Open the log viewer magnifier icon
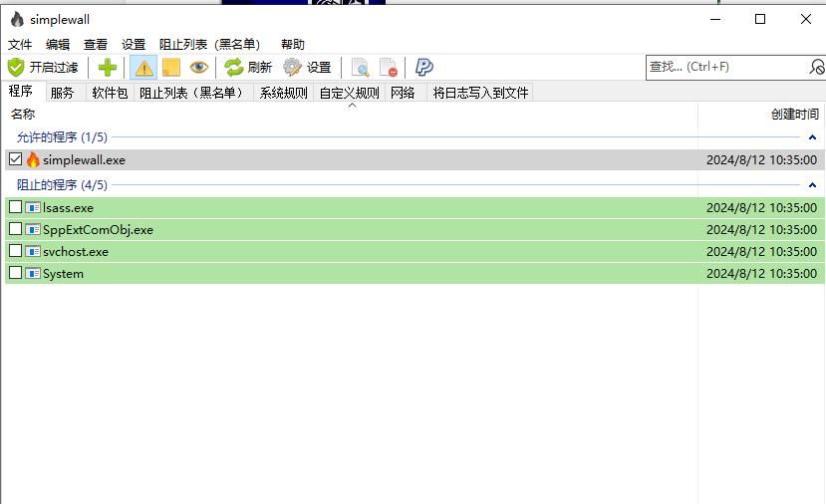This screenshot has height=504, width=826. tap(360, 68)
